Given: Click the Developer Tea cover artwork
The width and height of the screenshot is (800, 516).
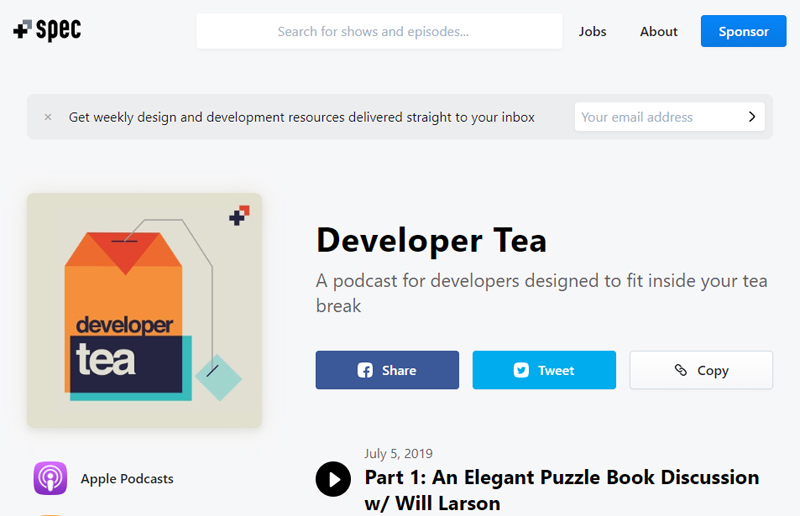Looking at the screenshot, I should [144, 310].
